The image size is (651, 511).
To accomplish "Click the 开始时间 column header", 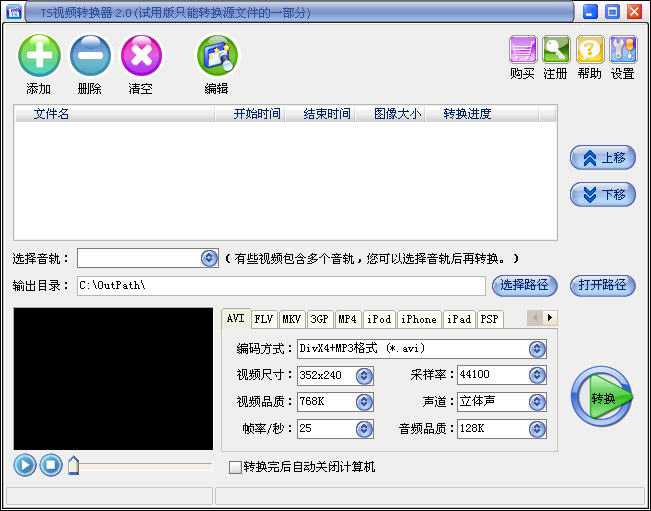I will pyautogui.click(x=250, y=114).
